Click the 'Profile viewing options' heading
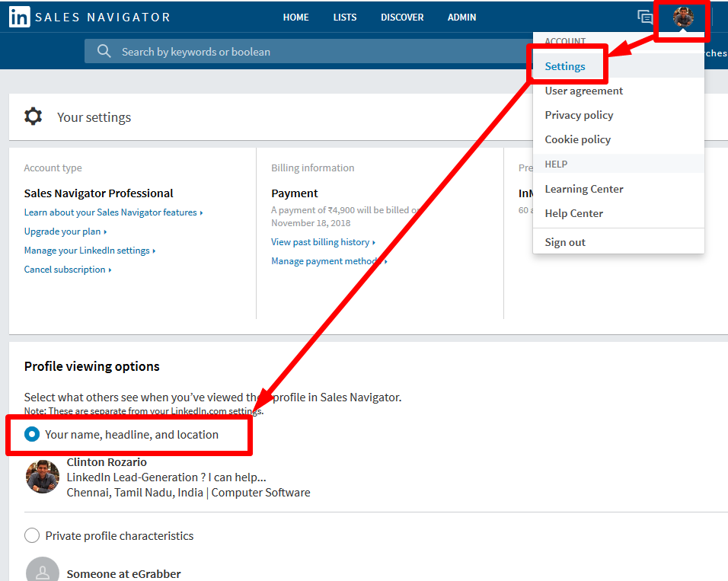This screenshot has height=581, width=728. [x=92, y=366]
